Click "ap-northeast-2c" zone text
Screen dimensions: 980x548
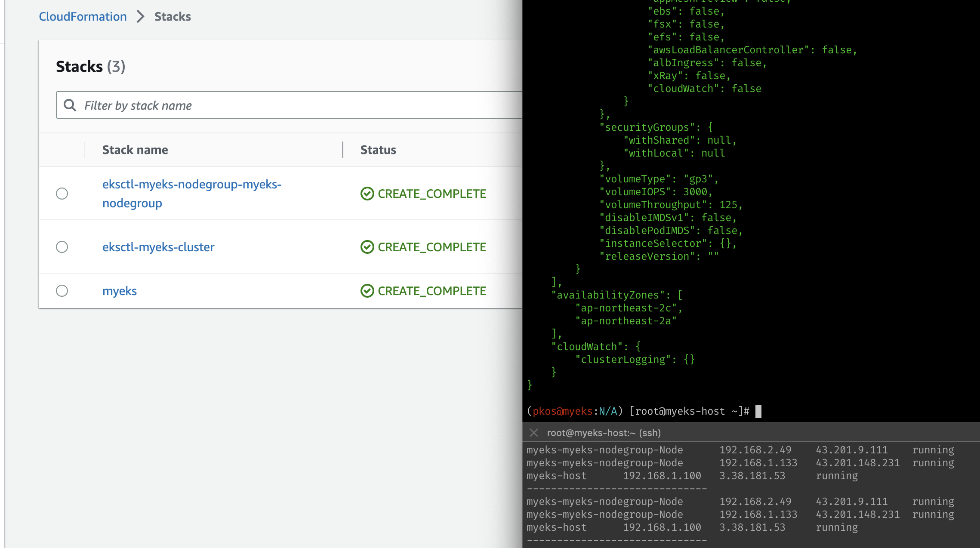pyautogui.click(x=629, y=308)
